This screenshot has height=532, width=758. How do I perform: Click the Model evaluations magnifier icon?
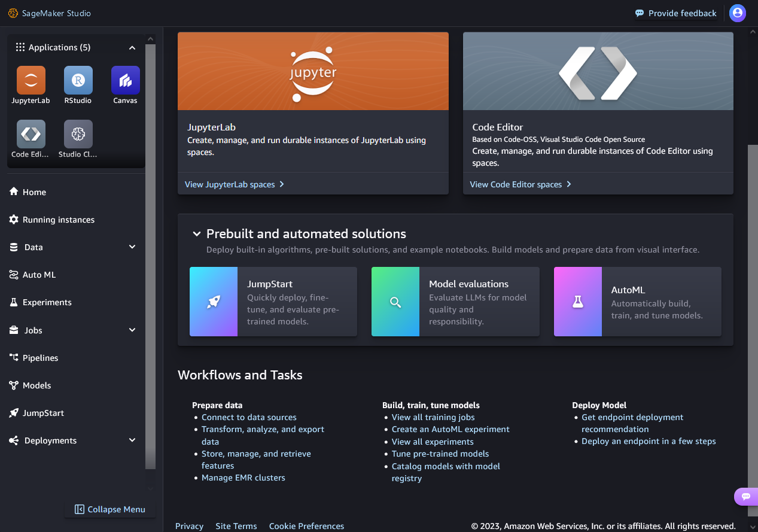click(395, 302)
